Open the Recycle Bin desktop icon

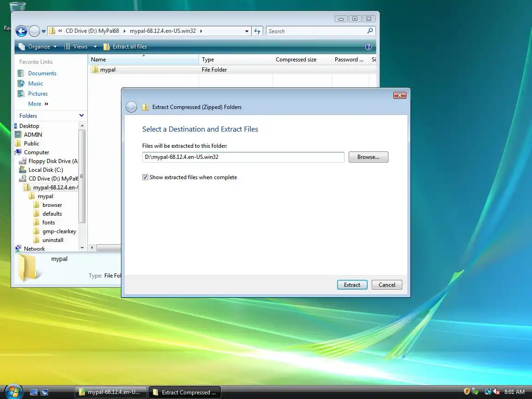coord(17,6)
